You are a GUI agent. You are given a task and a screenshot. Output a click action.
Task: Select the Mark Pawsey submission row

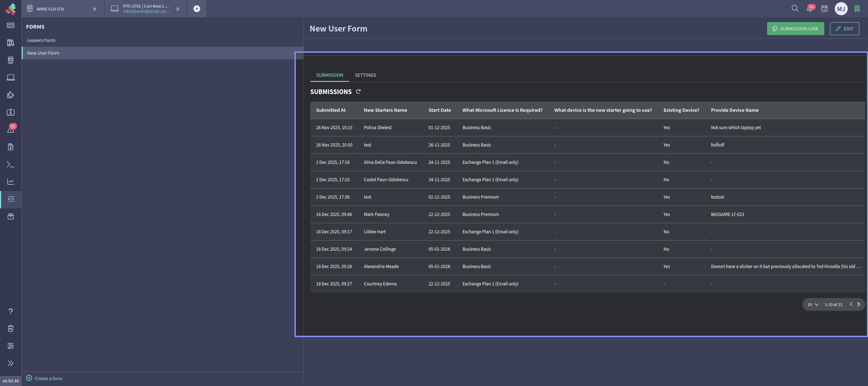click(587, 215)
